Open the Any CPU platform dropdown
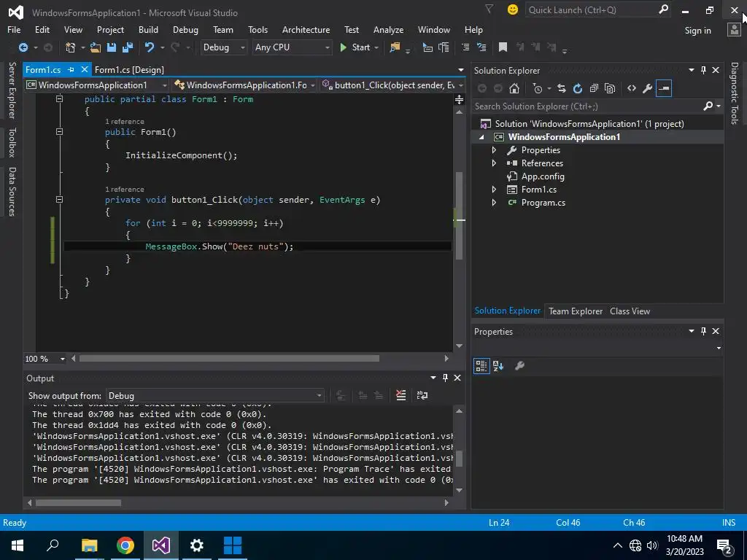Image resolution: width=747 pixels, height=560 pixels. pos(292,47)
